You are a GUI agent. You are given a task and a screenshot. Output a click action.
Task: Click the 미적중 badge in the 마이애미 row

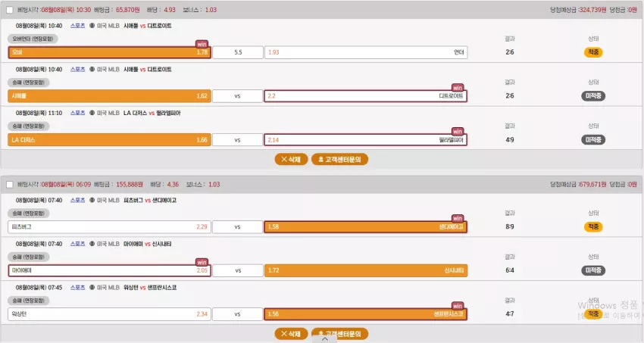593,270
